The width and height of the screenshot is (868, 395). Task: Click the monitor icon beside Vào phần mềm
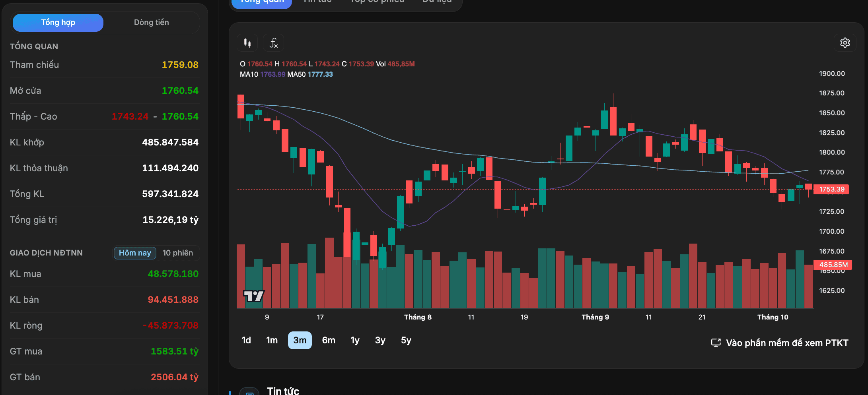716,343
